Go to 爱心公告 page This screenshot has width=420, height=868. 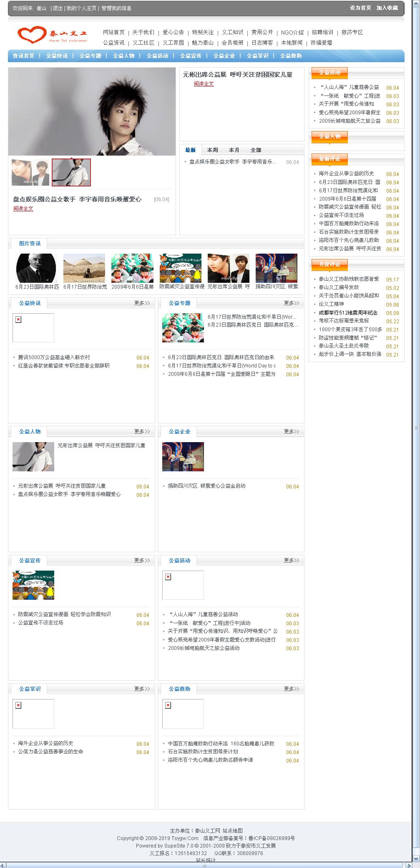click(173, 32)
